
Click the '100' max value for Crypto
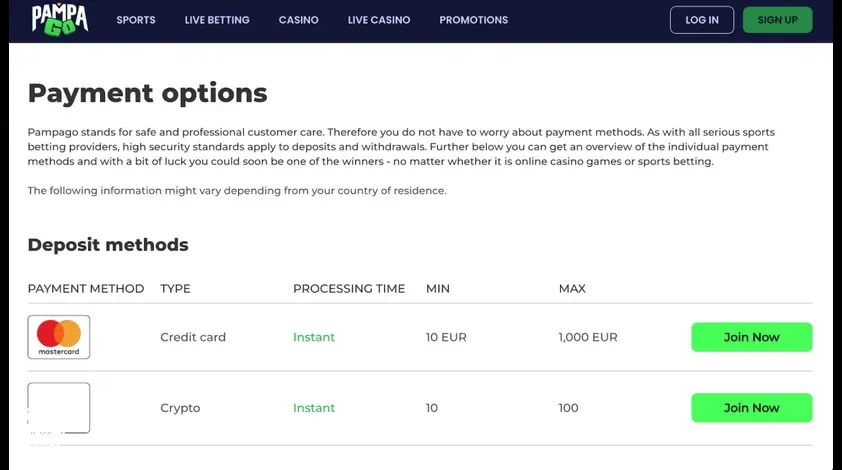[568, 408]
